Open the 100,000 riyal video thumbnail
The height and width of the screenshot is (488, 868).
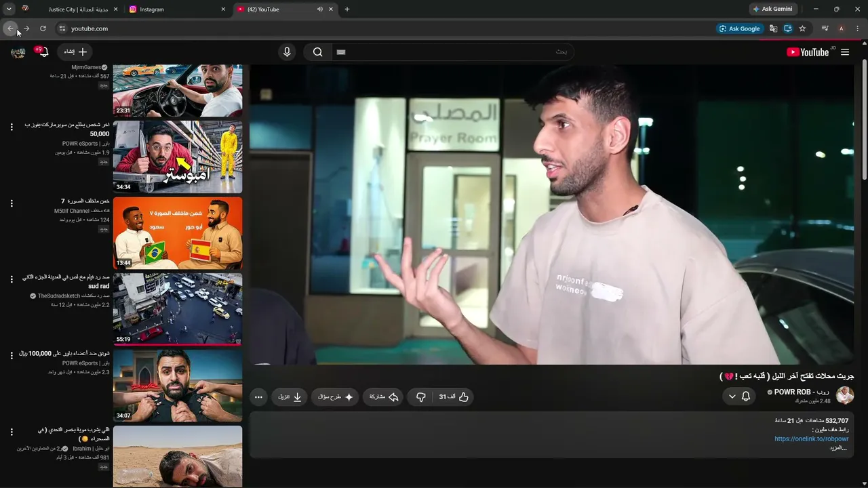[178, 386]
